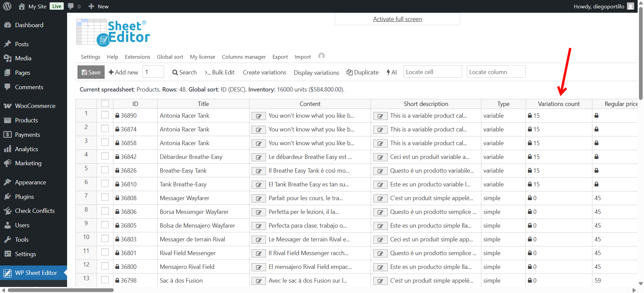Click the support headset icon
644x293 pixels.
click(x=321, y=56)
